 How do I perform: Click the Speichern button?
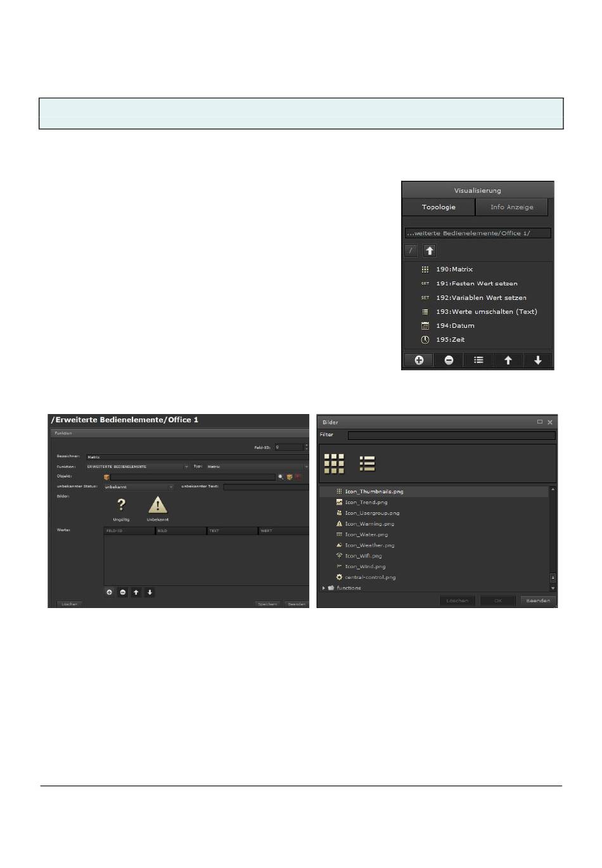tap(267, 604)
